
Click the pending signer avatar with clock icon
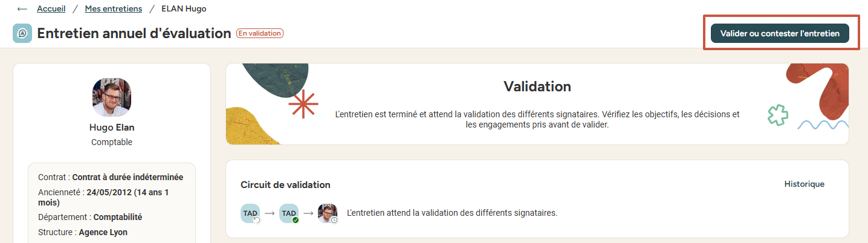coord(328,213)
